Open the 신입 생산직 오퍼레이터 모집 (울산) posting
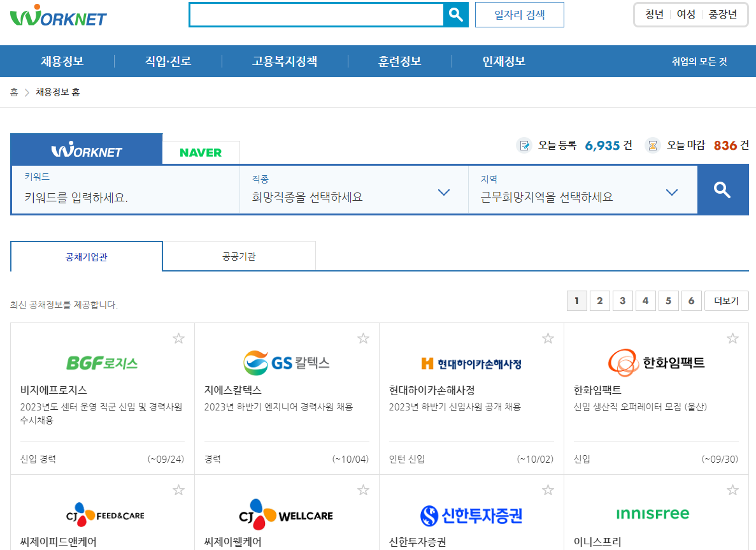This screenshot has height=550, width=756. 640,407
